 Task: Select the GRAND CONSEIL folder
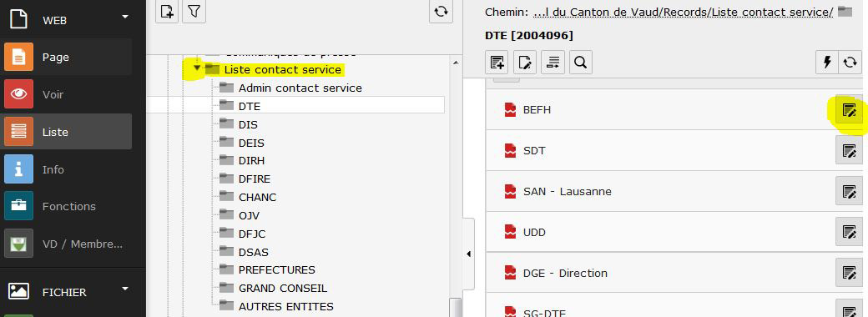click(283, 289)
